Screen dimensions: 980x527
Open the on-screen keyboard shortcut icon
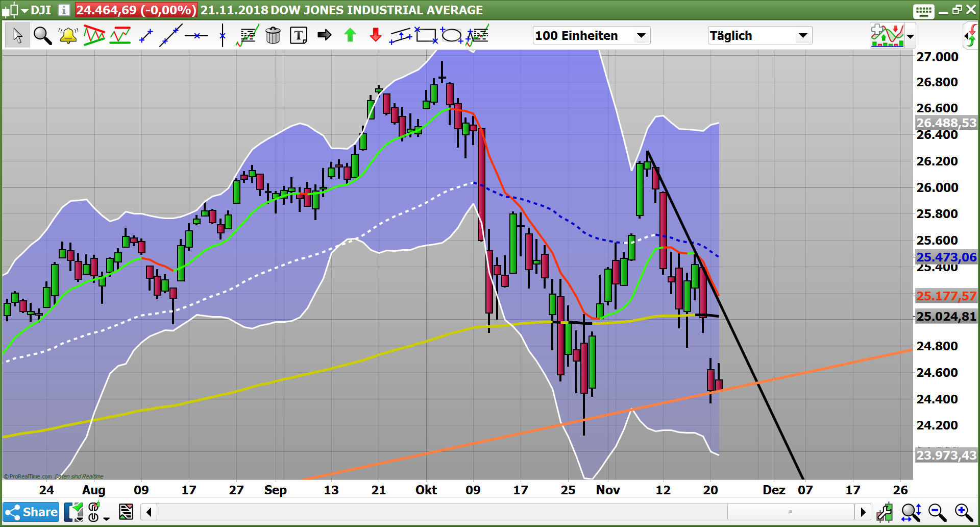924,11
